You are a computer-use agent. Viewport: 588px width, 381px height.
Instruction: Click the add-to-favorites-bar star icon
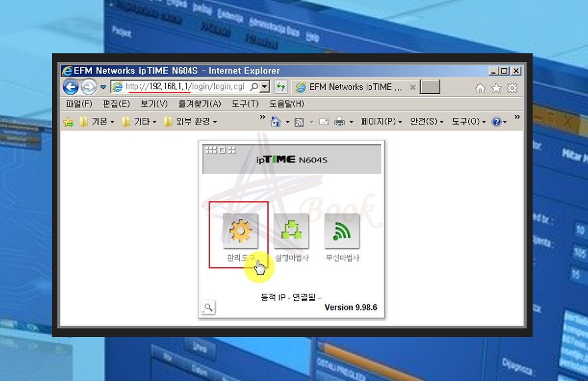click(69, 122)
